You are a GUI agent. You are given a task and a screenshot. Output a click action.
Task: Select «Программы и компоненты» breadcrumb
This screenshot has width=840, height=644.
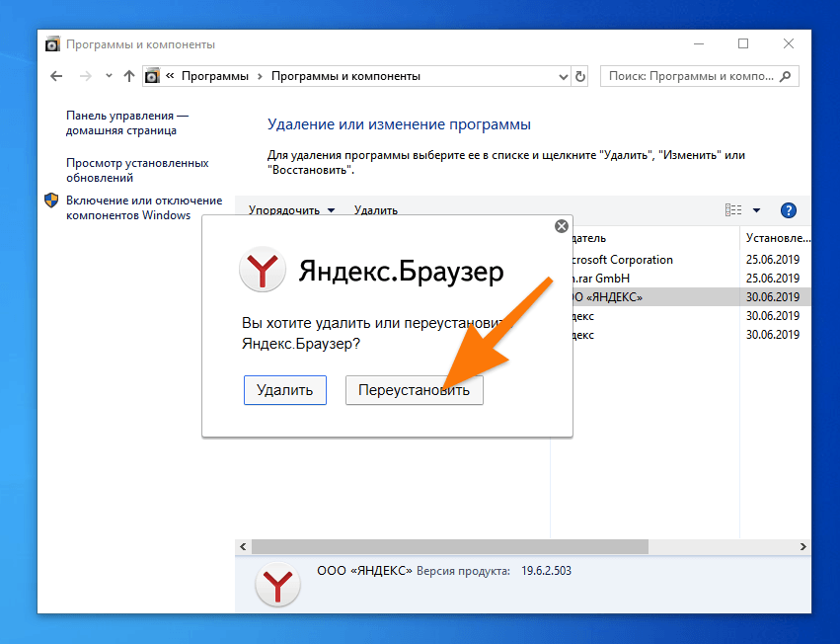click(345, 76)
